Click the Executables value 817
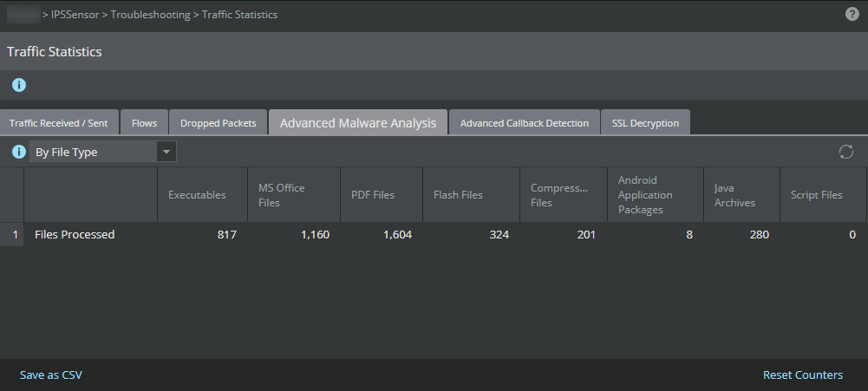This screenshot has height=391, width=868. [x=227, y=235]
